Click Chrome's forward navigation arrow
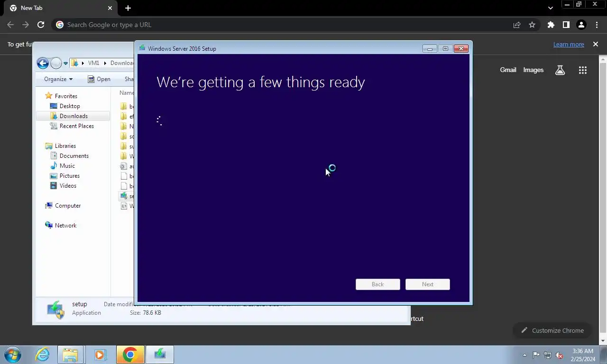This screenshot has height=364, width=607. pyautogui.click(x=26, y=25)
